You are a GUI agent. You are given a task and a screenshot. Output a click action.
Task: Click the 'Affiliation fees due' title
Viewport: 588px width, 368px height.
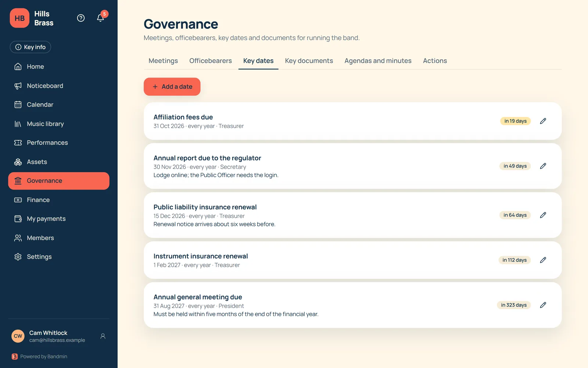point(183,117)
